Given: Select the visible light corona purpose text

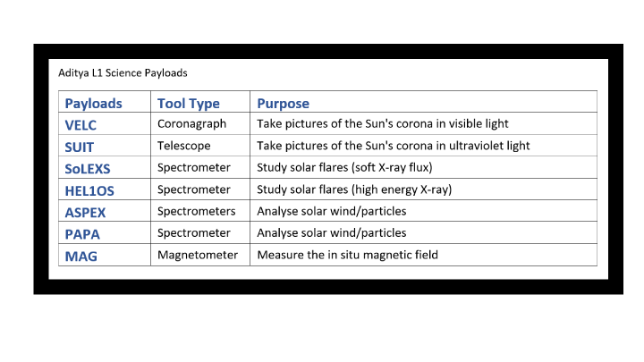Looking at the screenshot, I should (x=383, y=124).
